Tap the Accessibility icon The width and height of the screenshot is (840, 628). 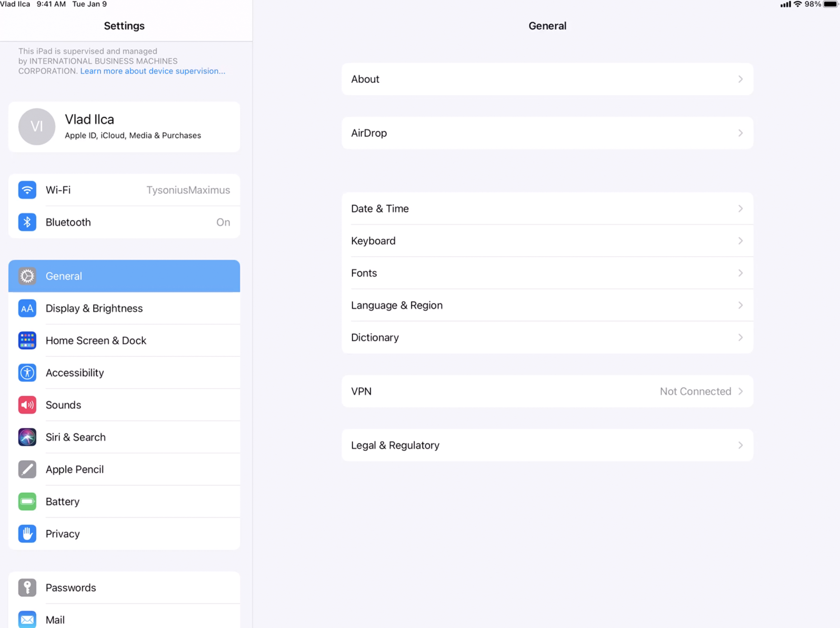(x=27, y=372)
